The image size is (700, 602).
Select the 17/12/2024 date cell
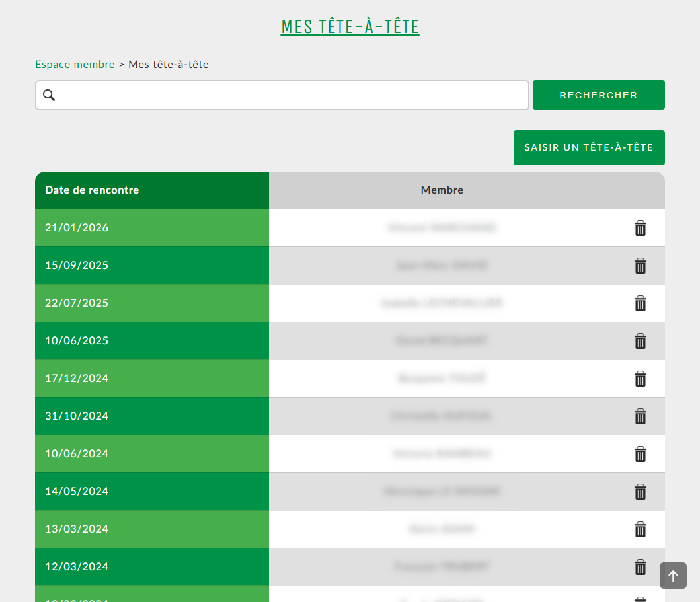(77, 379)
